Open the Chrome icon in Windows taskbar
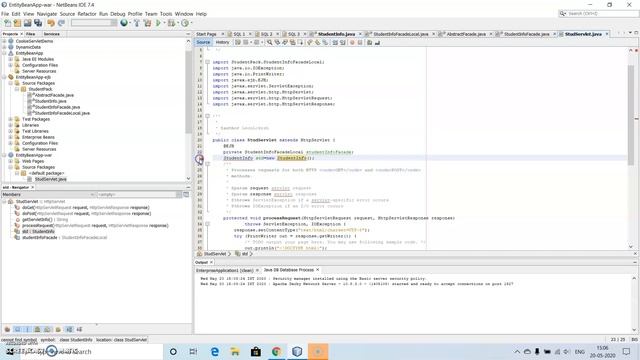This screenshot has height=360, width=640. coord(276,351)
